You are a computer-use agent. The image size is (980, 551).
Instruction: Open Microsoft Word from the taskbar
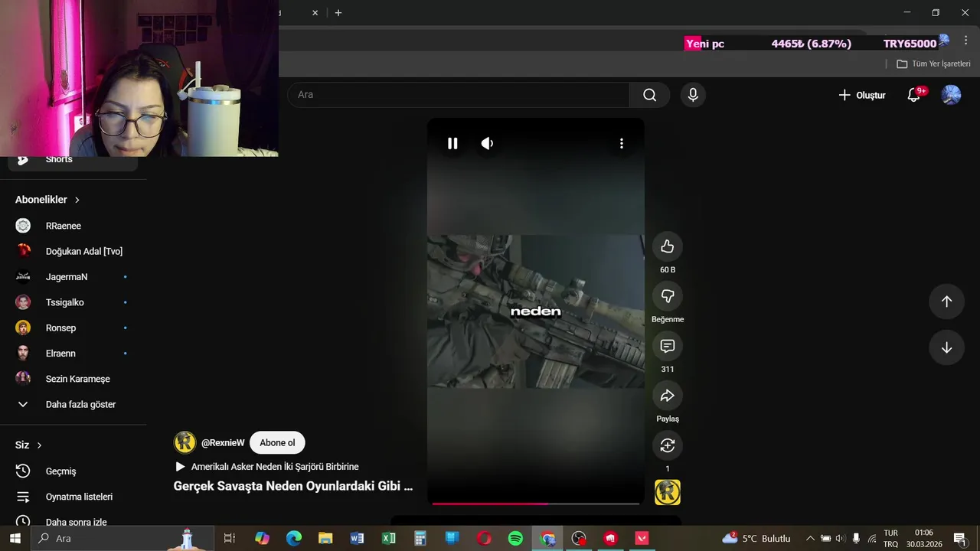[x=357, y=538]
